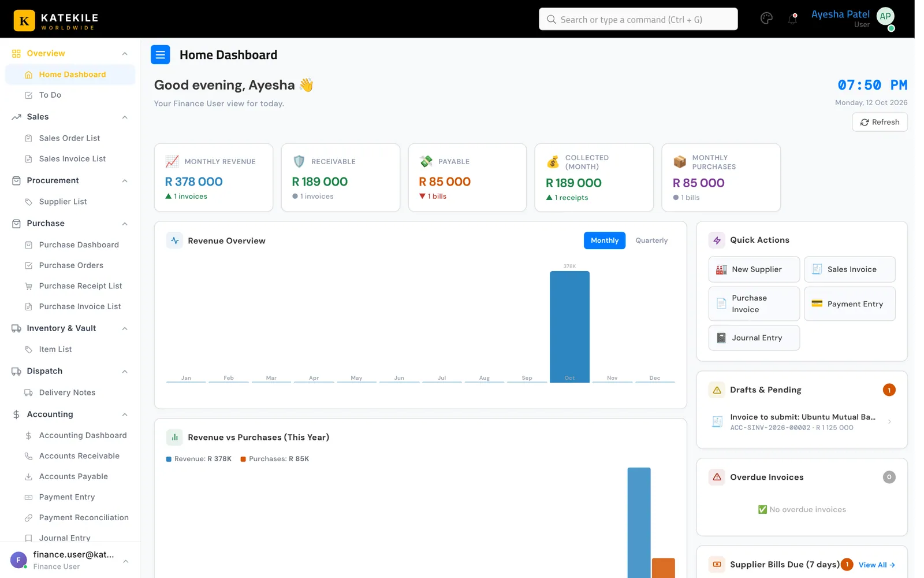Switch revenue chart to Monthly view
The image size is (924, 578).
click(604, 240)
